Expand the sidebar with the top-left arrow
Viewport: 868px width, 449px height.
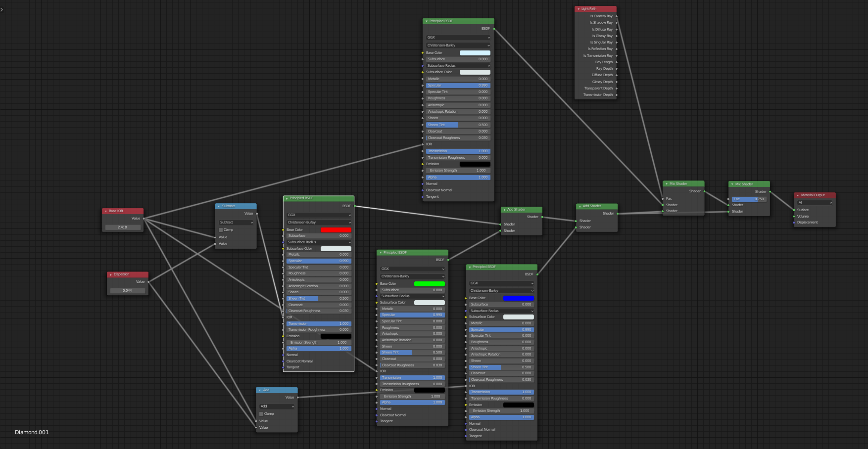click(2, 9)
